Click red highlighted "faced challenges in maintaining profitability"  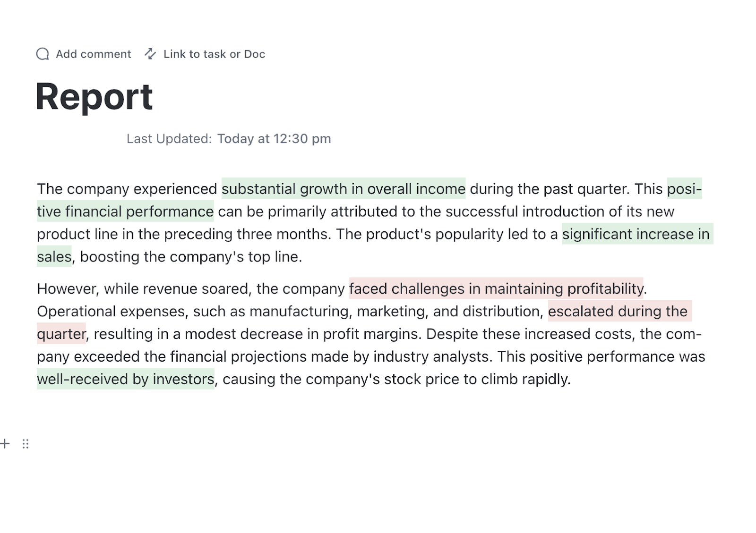point(496,288)
